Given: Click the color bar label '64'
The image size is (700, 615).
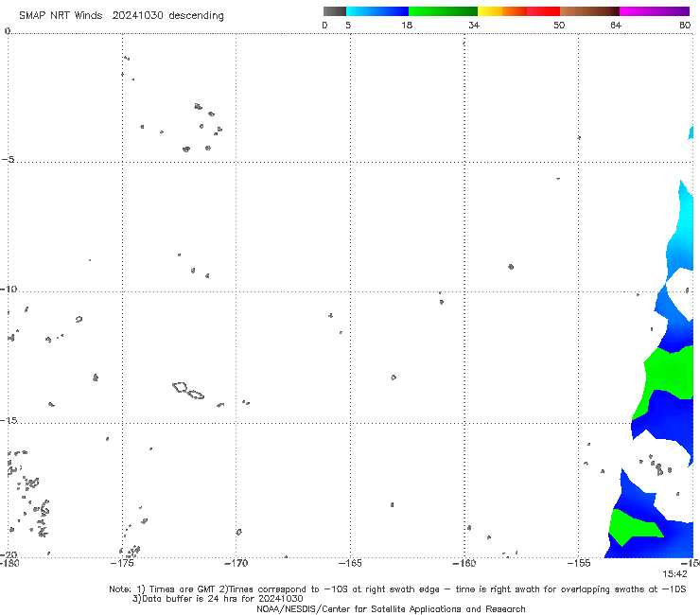Looking at the screenshot, I should click(616, 25).
